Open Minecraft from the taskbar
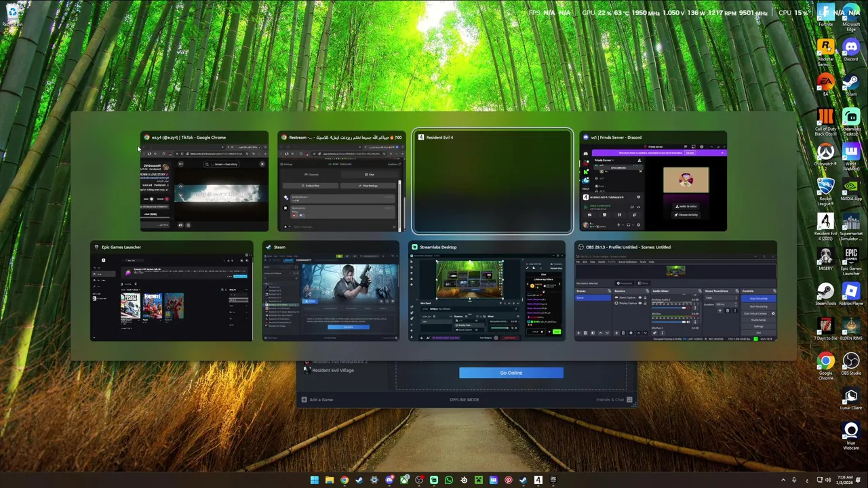The image size is (868, 488). (x=479, y=480)
